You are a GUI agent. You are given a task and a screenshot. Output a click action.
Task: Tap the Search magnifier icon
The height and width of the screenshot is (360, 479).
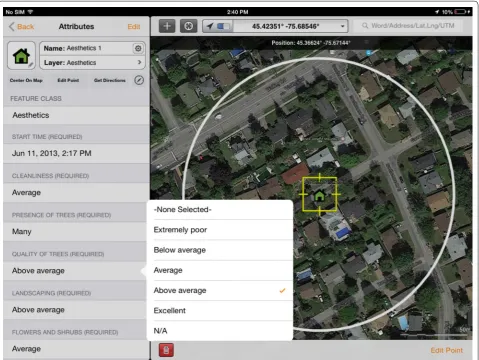coord(365,26)
